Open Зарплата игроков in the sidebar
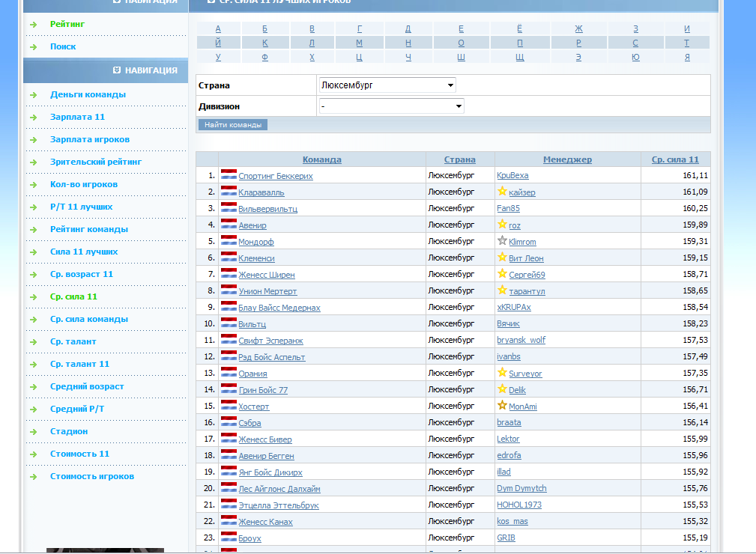Image resolution: width=756 pixels, height=554 pixels. (90, 139)
